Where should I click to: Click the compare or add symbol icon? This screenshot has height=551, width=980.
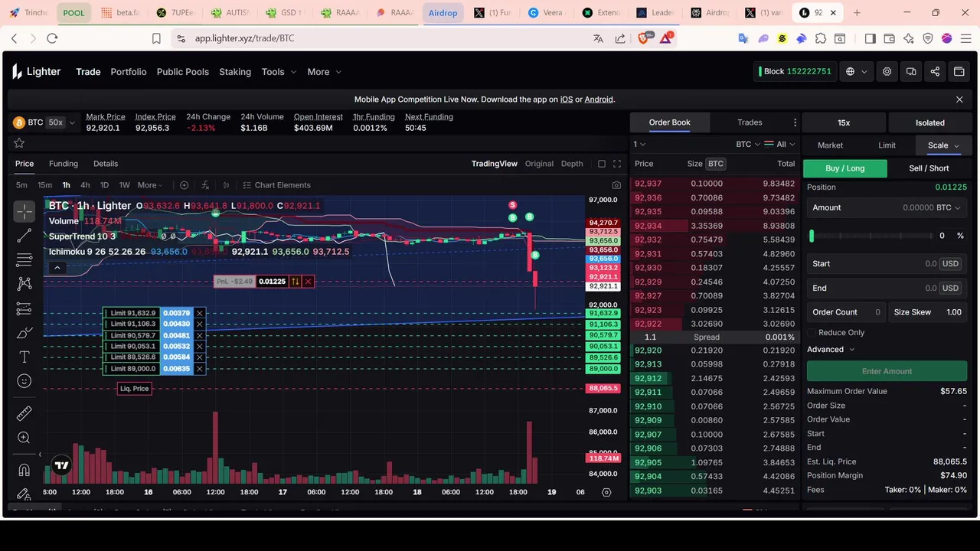pyautogui.click(x=184, y=185)
